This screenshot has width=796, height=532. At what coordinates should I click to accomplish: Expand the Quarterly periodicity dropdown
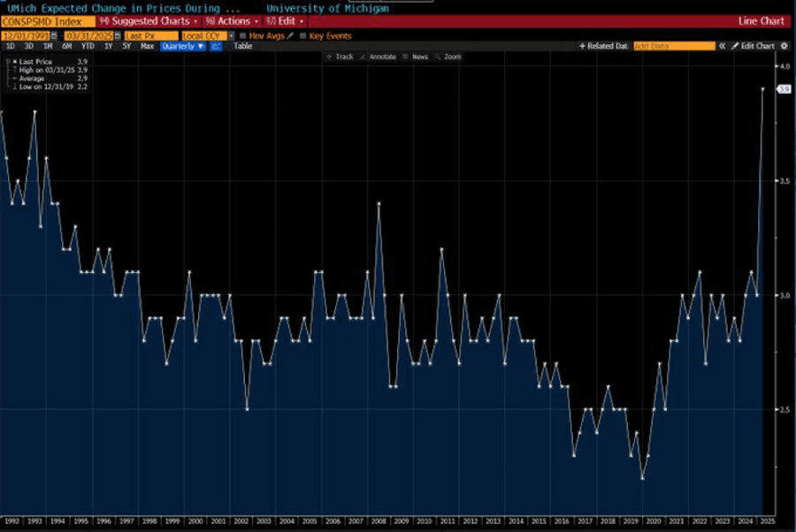183,46
